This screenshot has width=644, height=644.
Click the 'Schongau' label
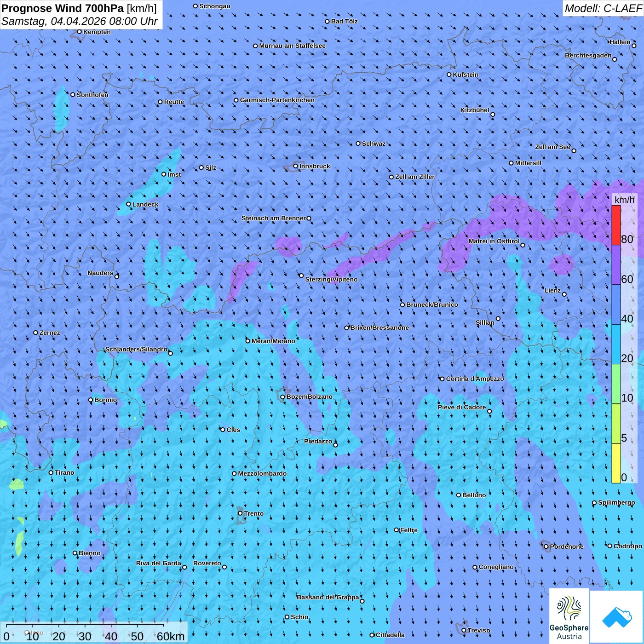215,6
